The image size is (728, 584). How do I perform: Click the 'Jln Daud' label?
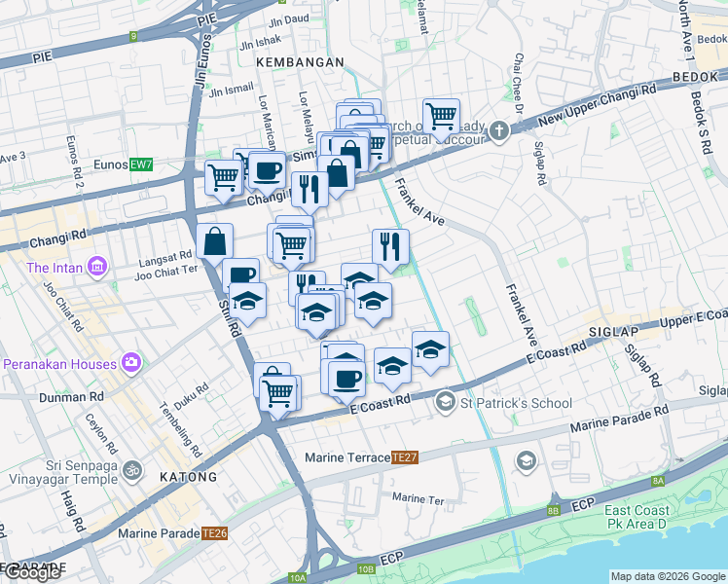(288, 20)
